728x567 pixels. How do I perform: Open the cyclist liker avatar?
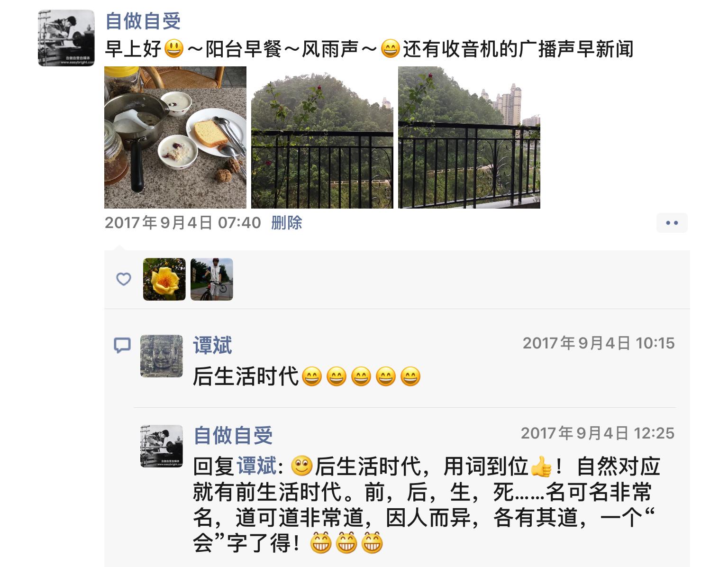pos(212,279)
